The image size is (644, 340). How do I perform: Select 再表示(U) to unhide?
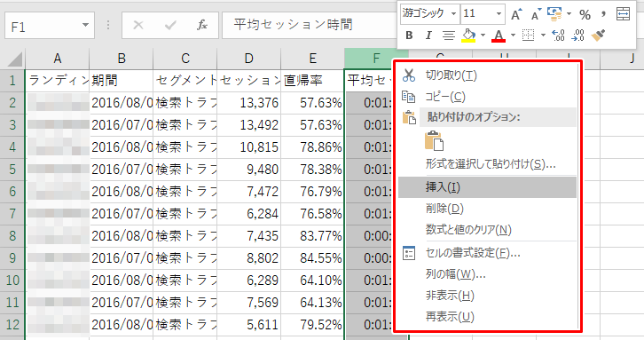[487, 317]
